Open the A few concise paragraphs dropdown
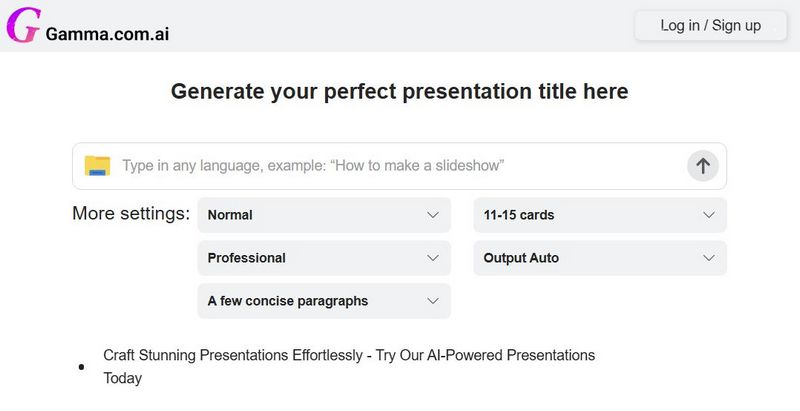Viewport: 800px width, 411px height. pyautogui.click(x=324, y=301)
